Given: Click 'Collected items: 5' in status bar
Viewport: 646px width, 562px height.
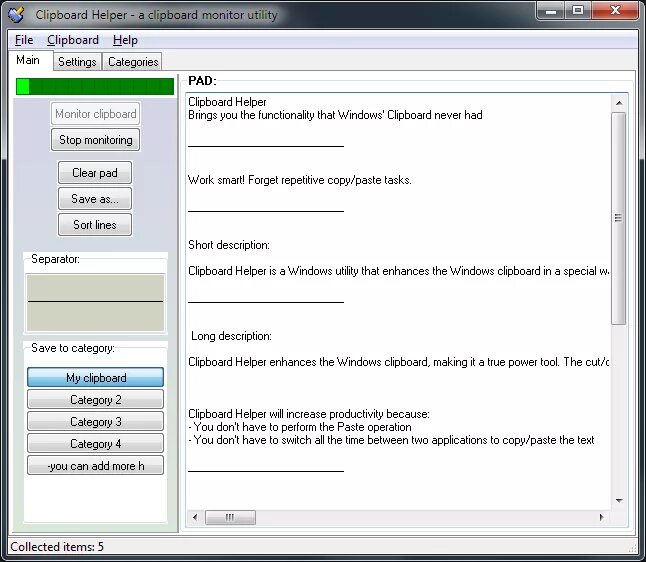Looking at the screenshot, I should pos(57,547).
